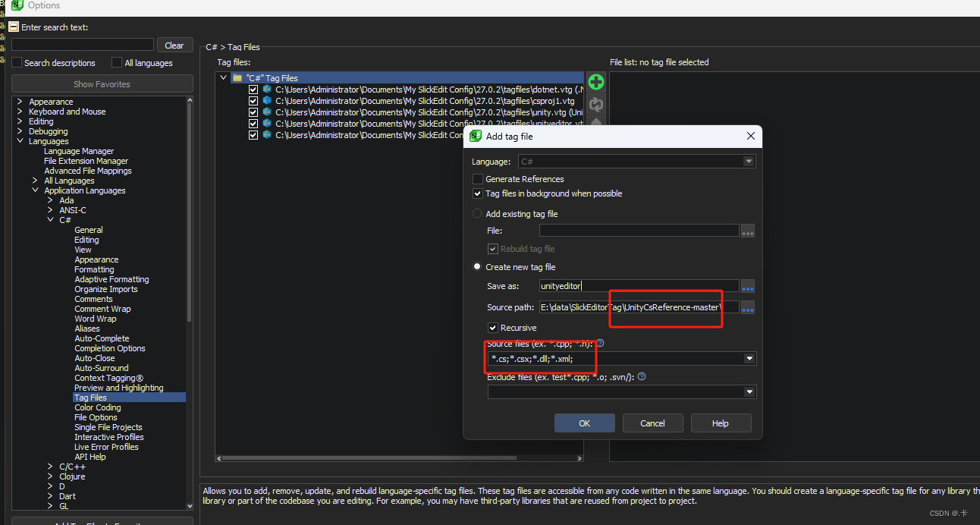The height and width of the screenshot is (525, 980).
Task: Click the rebuild tag file arrows icon
Action: click(596, 104)
